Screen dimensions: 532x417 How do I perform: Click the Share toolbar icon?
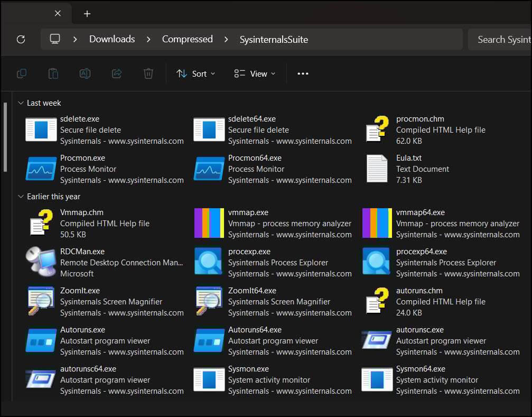(117, 73)
